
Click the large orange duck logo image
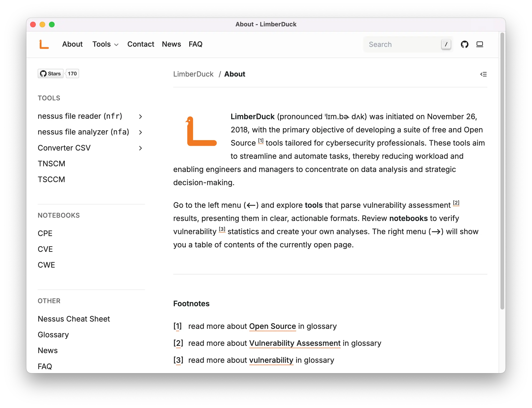pyautogui.click(x=202, y=131)
